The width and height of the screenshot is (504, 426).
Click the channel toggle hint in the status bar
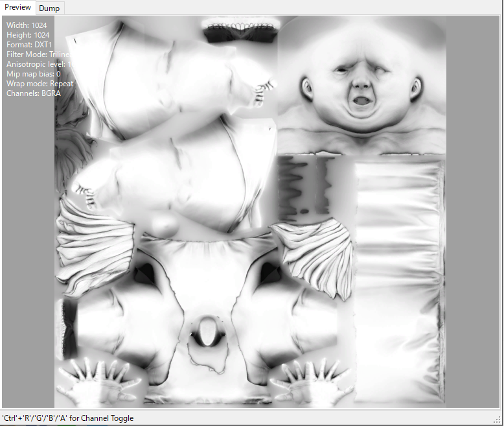[x=68, y=418]
